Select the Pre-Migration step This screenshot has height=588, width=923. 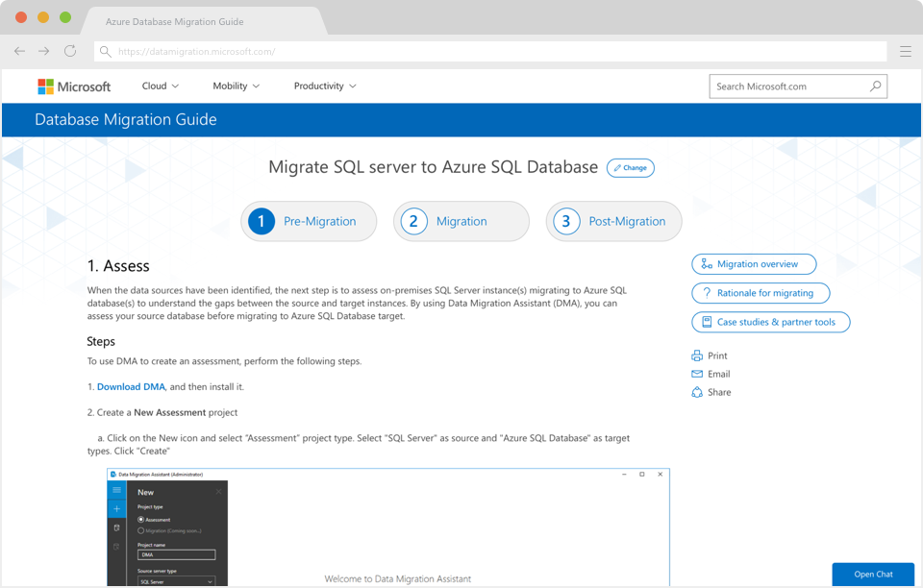click(309, 221)
